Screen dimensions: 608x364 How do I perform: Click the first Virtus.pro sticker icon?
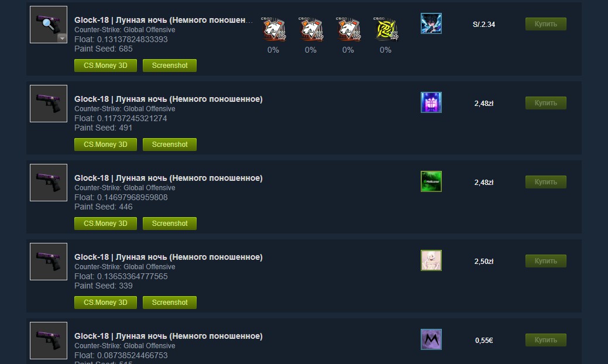pyautogui.click(x=273, y=29)
